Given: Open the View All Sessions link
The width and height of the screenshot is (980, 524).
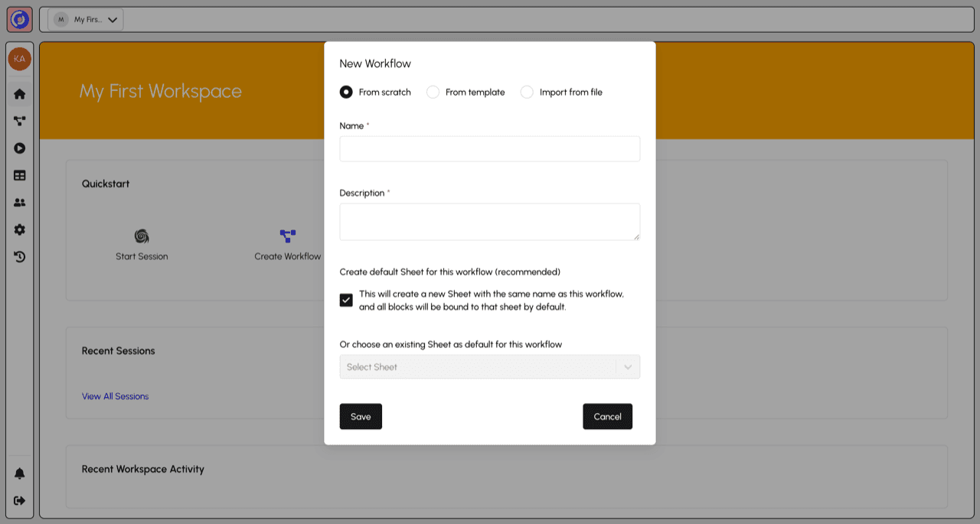Looking at the screenshot, I should tap(115, 395).
